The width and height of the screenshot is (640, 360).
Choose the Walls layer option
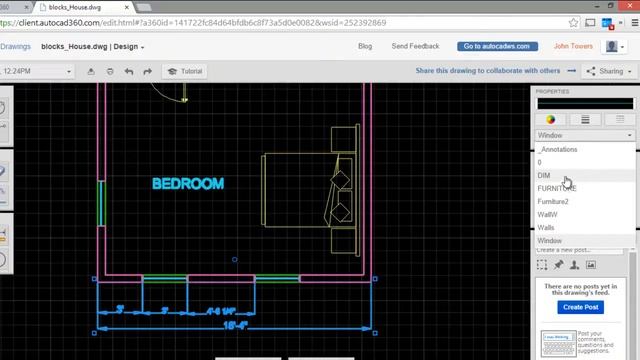pyautogui.click(x=585, y=228)
